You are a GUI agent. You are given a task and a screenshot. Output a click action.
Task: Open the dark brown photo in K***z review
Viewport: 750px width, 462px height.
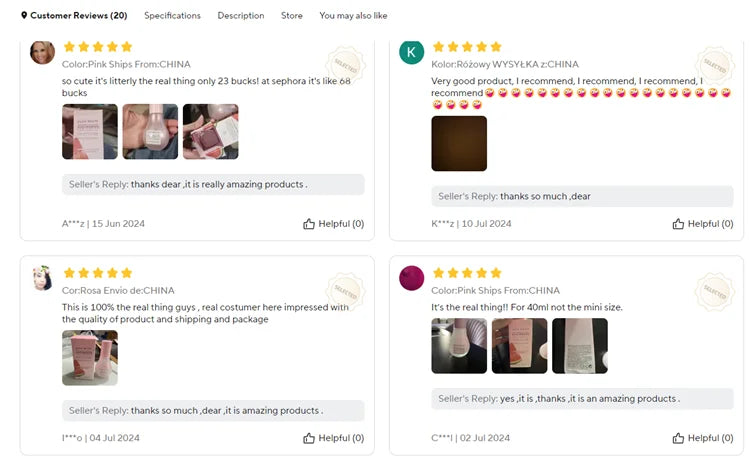(459, 143)
